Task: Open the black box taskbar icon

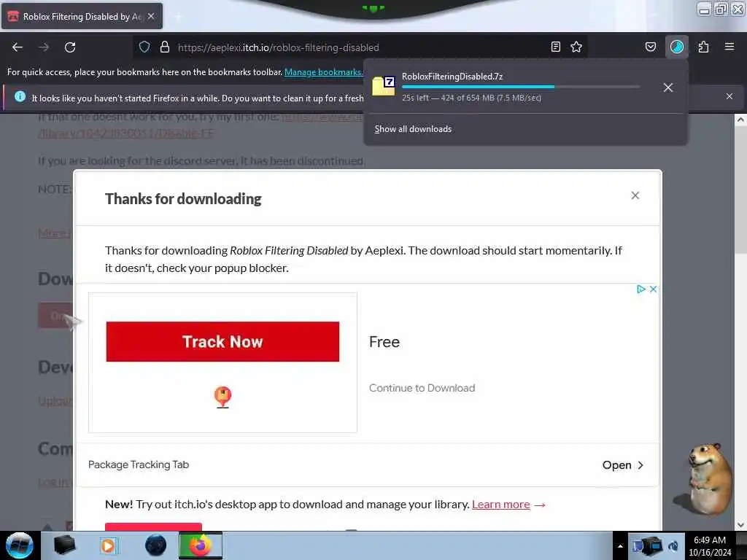Action: (64, 545)
